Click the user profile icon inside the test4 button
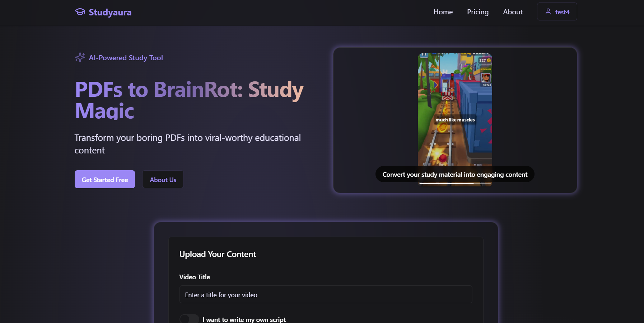The height and width of the screenshot is (323, 644). (548, 11)
